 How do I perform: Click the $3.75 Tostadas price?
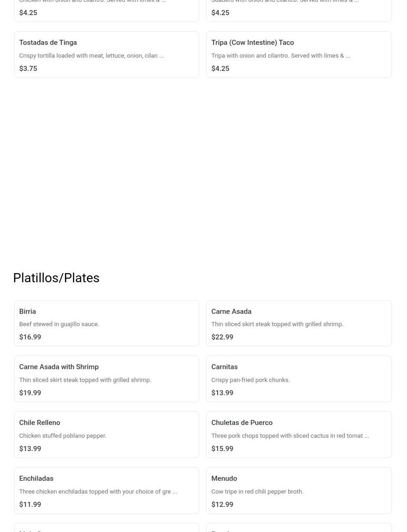coord(28,69)
